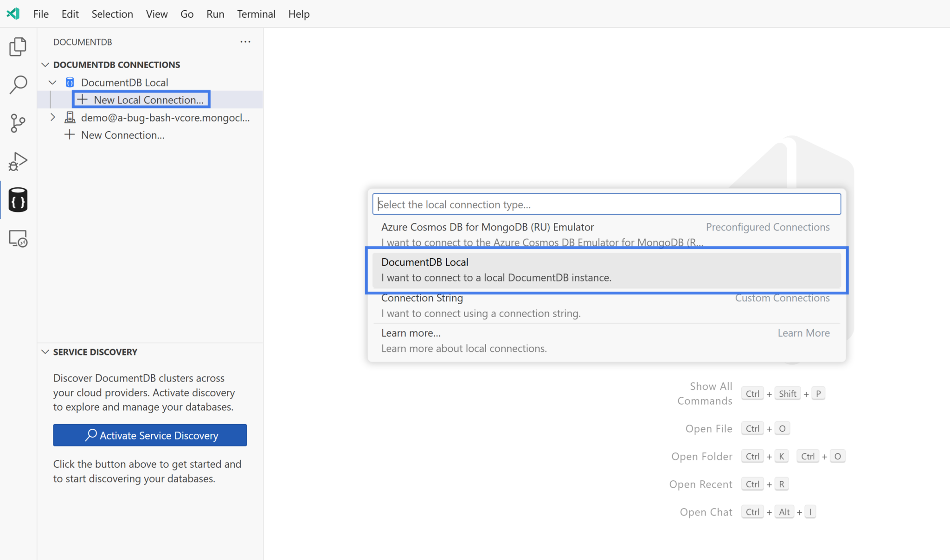Collapse the DocumentDB Local tree item
The height and width of the screenshot is (560, 950).
[52, 82]
